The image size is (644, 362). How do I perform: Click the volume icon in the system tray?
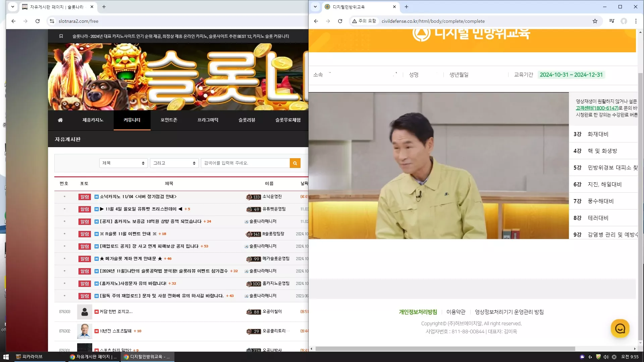[606, 357]
